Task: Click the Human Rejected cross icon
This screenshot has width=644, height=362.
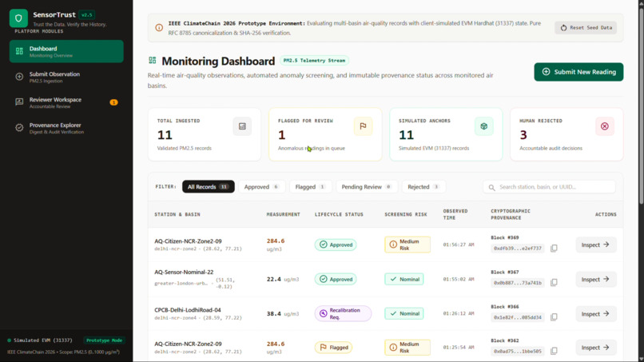Action: point(605,126)
